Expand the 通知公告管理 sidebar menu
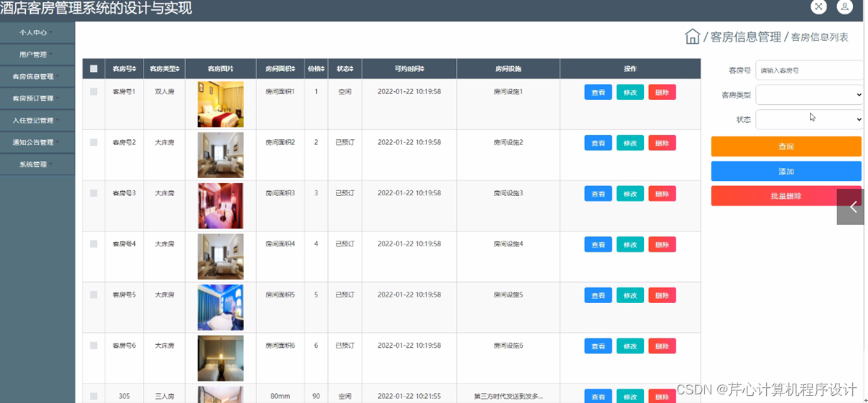 coord(37,142)
